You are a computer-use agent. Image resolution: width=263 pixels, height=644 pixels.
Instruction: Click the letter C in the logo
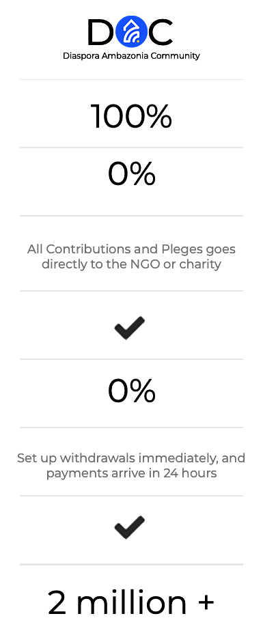pos(161,33)
